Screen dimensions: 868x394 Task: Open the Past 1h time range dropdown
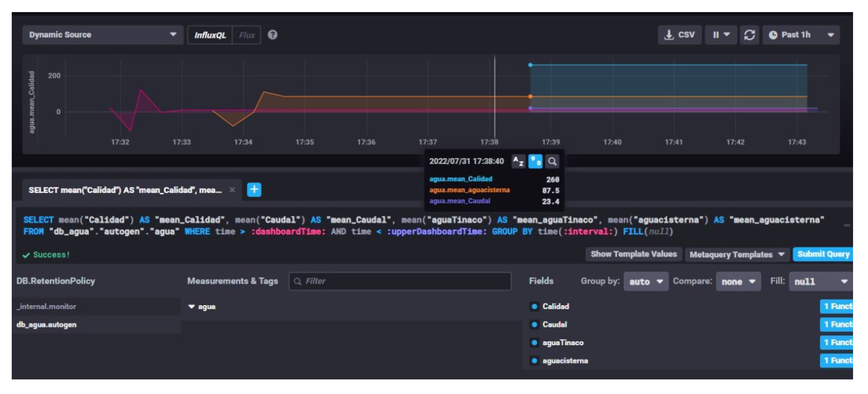801,35
